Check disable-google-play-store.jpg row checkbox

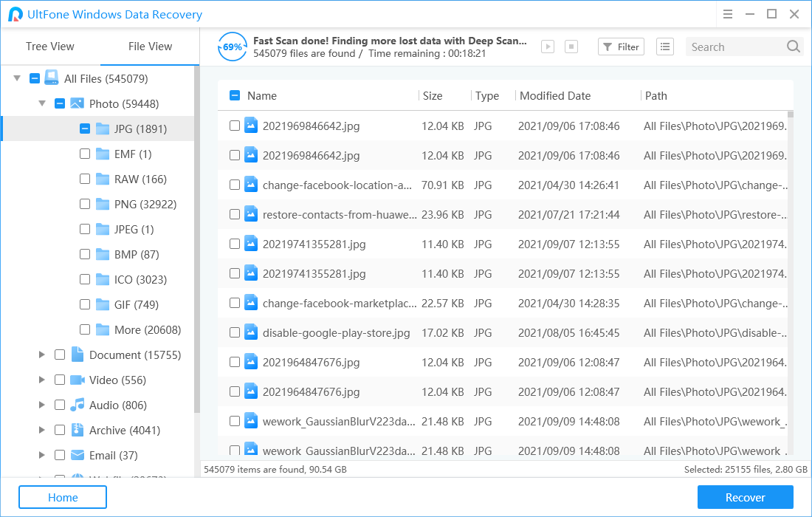click(235, 332)
